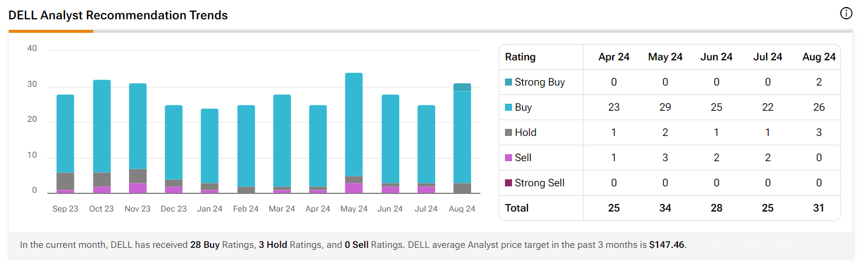This screenshot has height=276, width=868.
Task: Click the y-axis label 40
Action: coord(32,49)
